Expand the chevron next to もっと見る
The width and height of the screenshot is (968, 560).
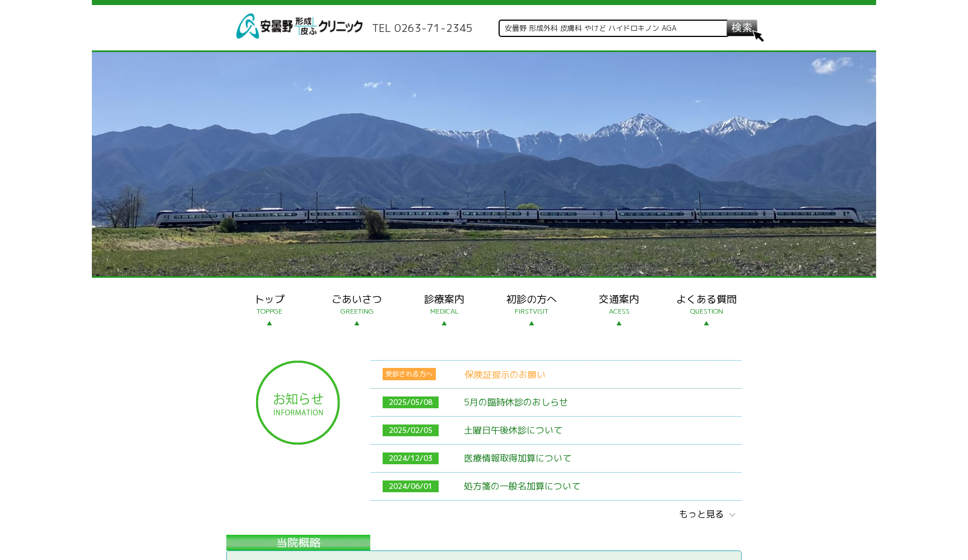tap(732, 514)
